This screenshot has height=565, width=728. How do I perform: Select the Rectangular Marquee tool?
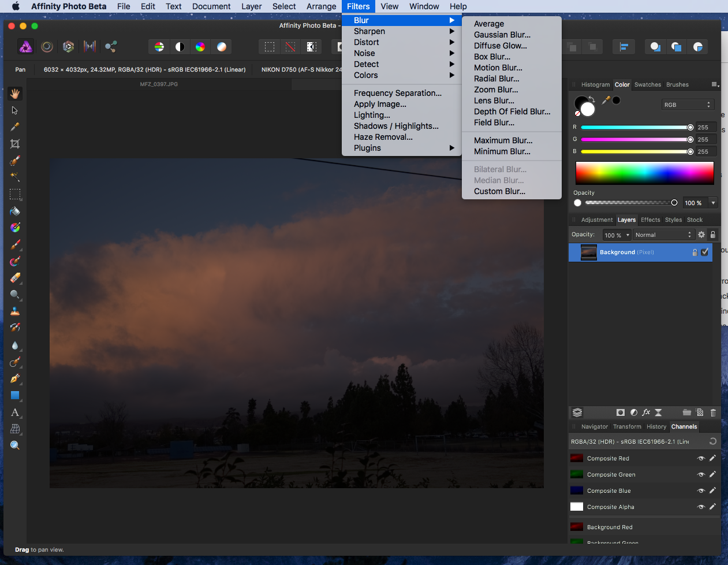[x=15, y=194]
